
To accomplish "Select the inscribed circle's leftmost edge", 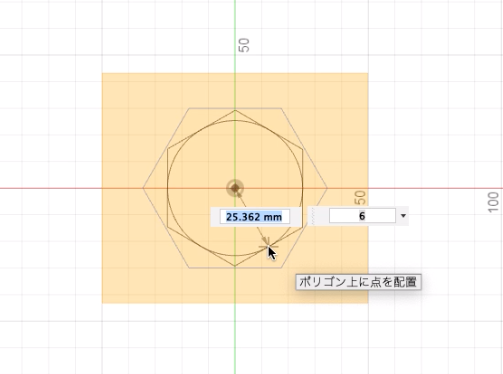I will [167, 188].
